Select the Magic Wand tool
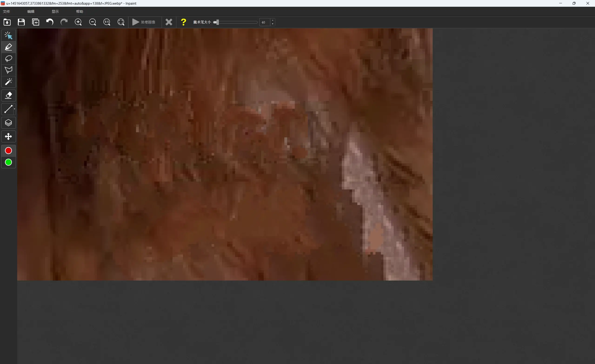This screenshot has width=595, height=364. coord(8,82)
